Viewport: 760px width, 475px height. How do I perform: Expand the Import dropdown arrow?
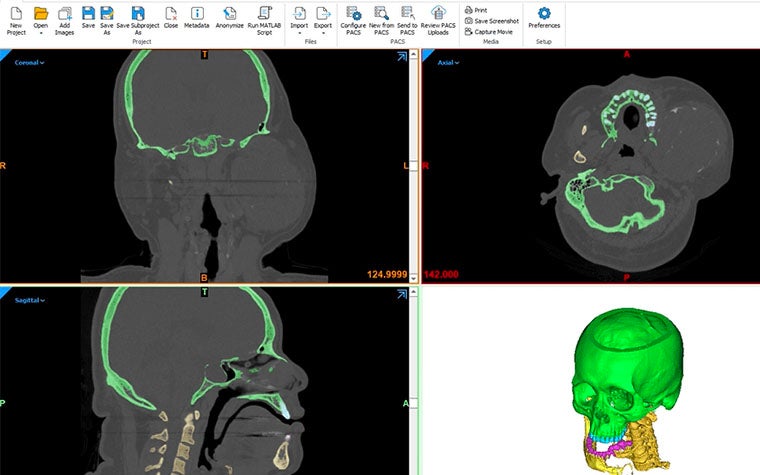[299, 33]
